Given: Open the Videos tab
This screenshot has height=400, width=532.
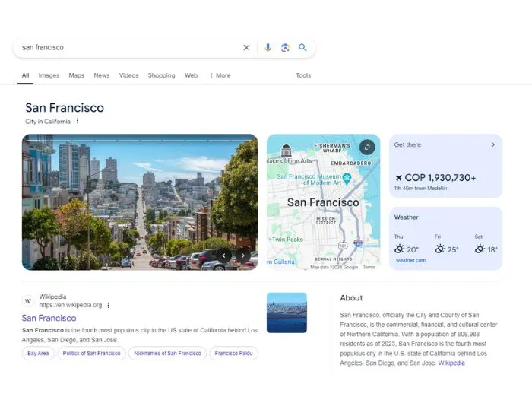Looking at the screenshot, I should [x=129, y=75].
